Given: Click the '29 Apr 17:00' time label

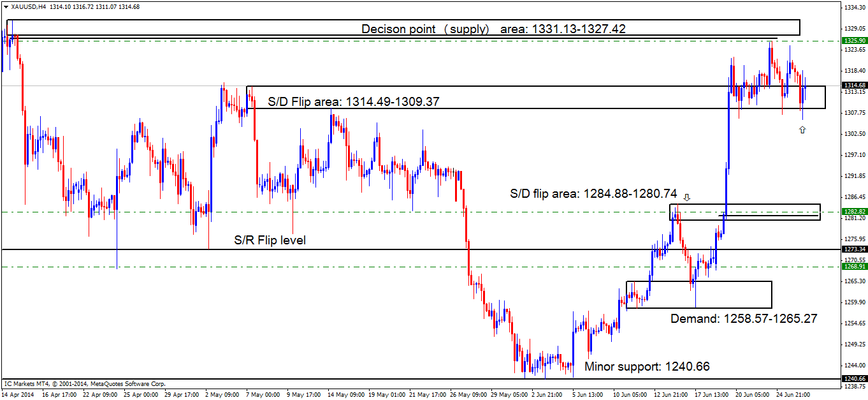Looking at the screenshot, I should [182, 395].
